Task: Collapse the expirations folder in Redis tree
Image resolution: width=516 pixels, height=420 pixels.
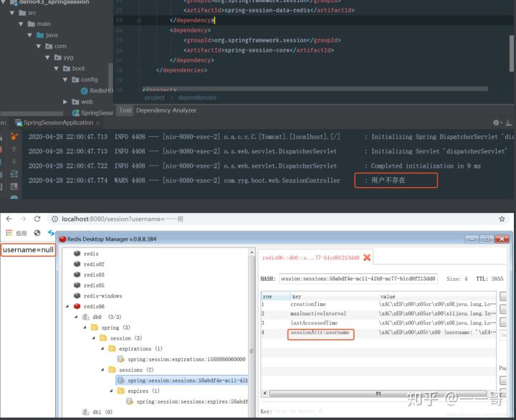Action: (102, 348)
